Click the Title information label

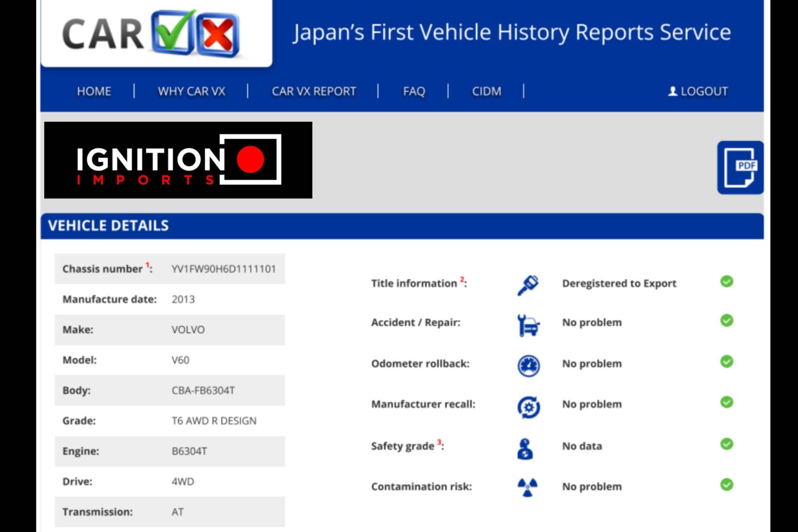point(419,283)
